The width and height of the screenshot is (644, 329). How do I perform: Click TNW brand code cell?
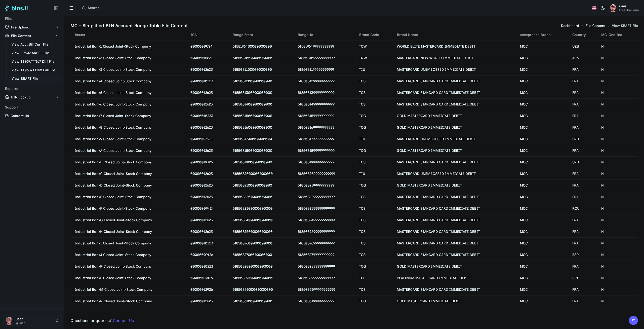coord(363,58)
